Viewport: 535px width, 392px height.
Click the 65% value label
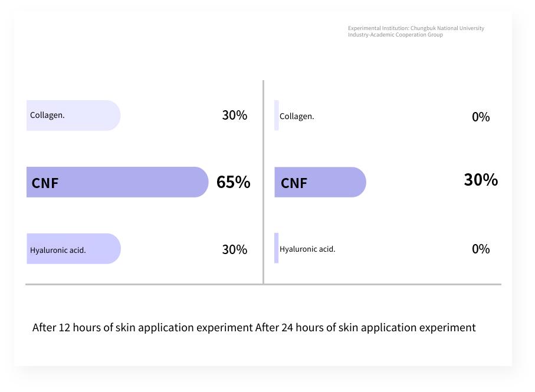[x=234, y=182]
